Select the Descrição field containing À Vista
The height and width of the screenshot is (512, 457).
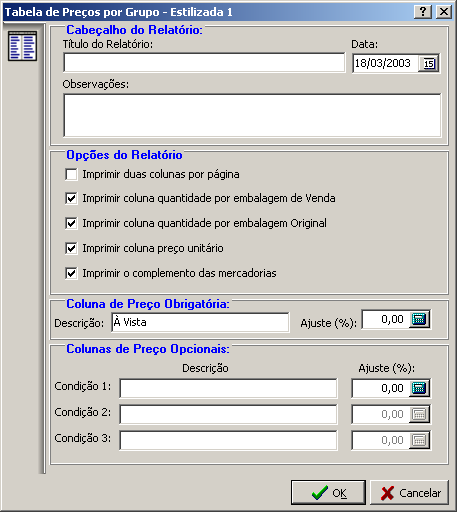200,322
